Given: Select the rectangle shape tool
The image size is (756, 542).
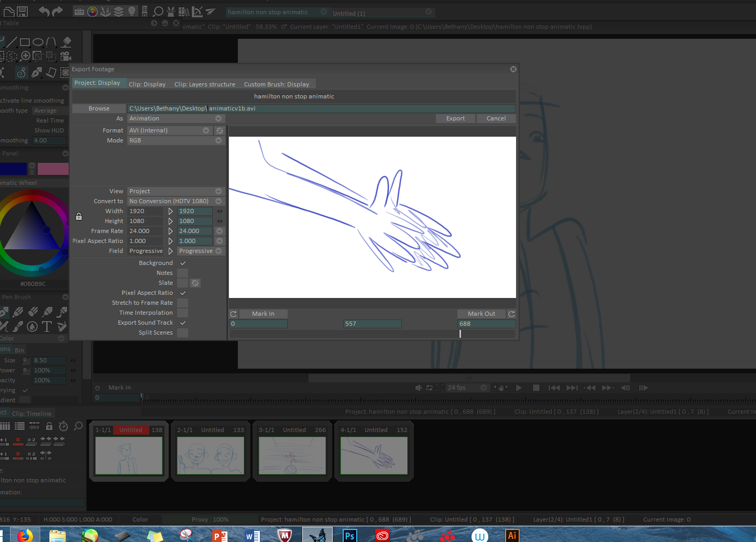Looking at the screenshot, I should (25, 42).
